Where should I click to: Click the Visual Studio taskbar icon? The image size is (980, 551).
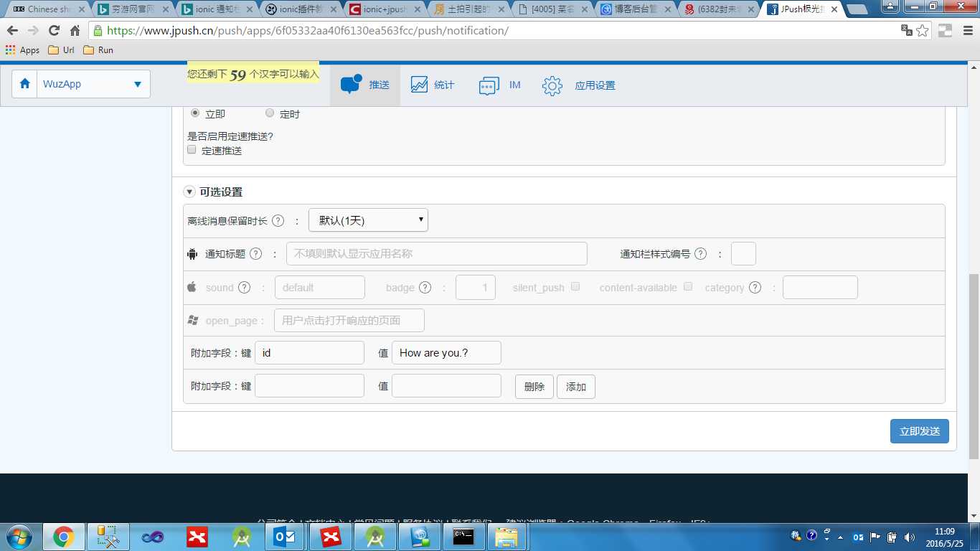tap(152, 537)
